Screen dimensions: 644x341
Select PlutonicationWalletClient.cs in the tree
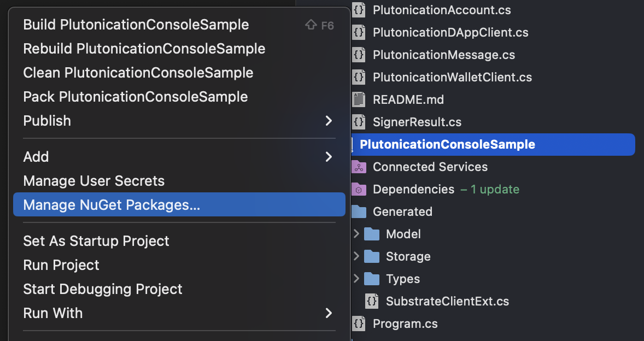[x=452, y=77]
